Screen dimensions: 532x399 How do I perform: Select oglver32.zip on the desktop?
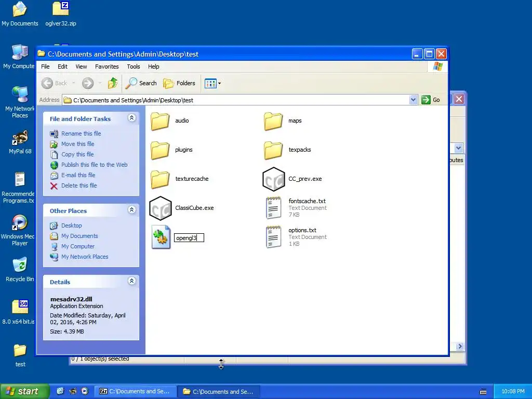61,14
